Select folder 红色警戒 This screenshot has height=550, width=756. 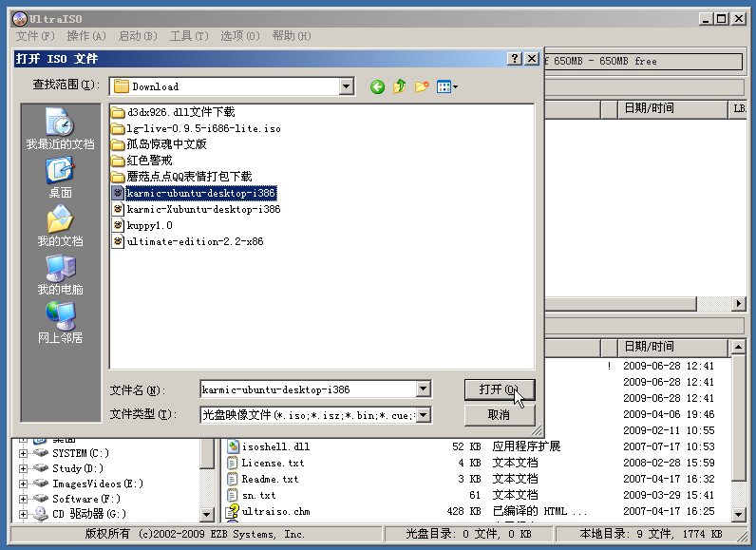click(142, 161)
